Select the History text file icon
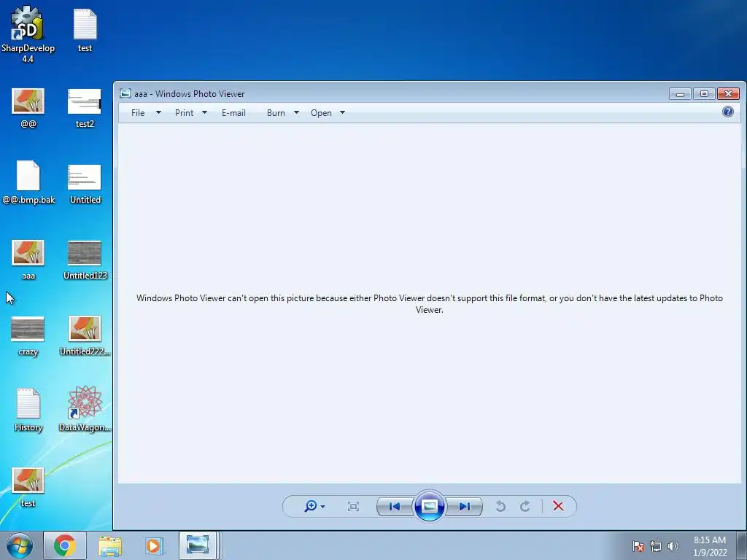 pyautogui.click(x=28, y=410)
